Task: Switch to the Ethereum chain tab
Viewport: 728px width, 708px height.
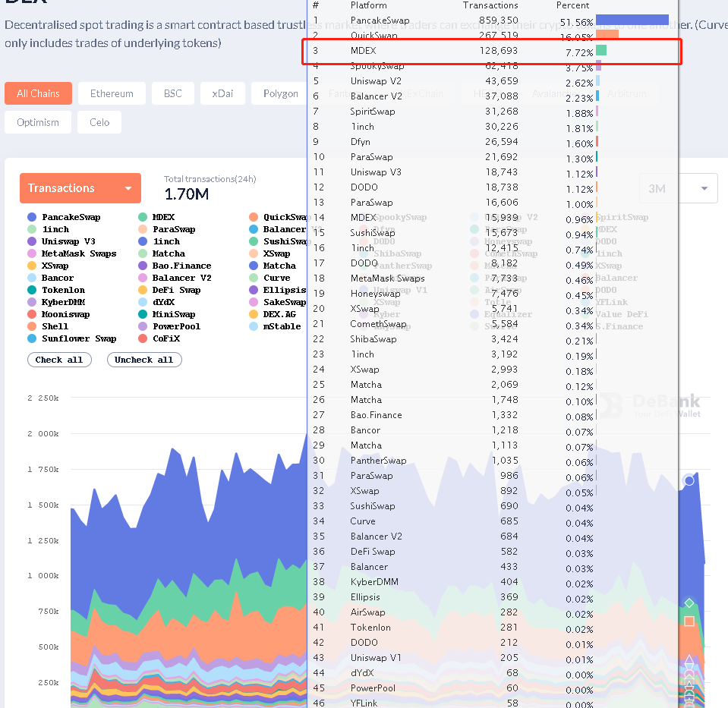Action: pyautogui.click(x=112, y=93)
